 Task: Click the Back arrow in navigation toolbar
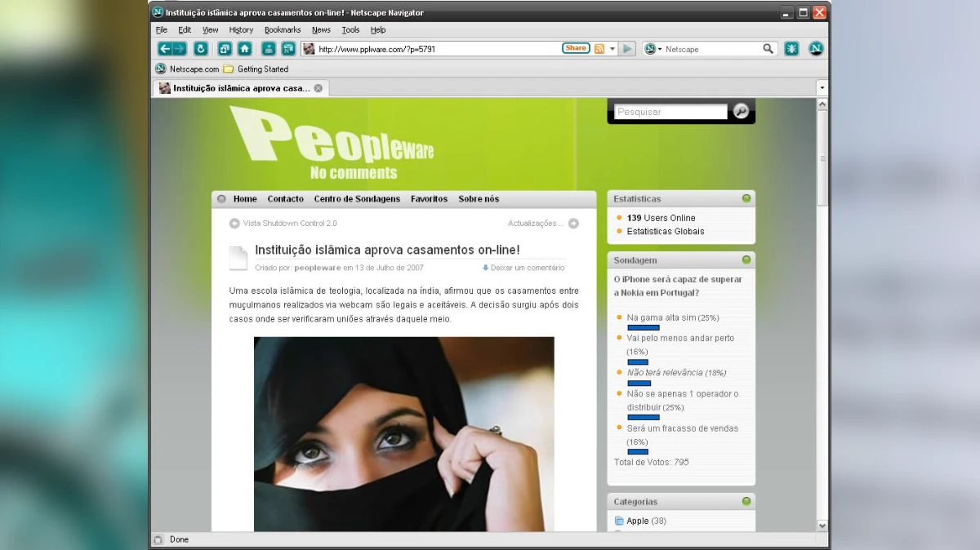[165, 49]
